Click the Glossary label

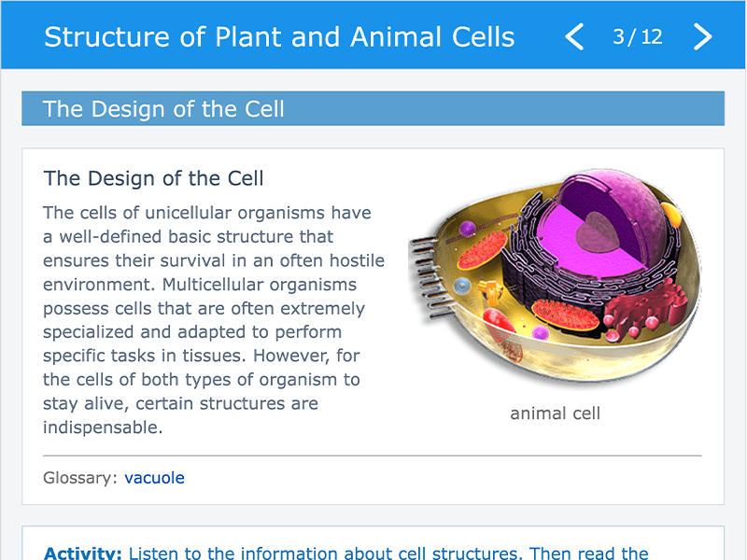click(x=80, y=478)
